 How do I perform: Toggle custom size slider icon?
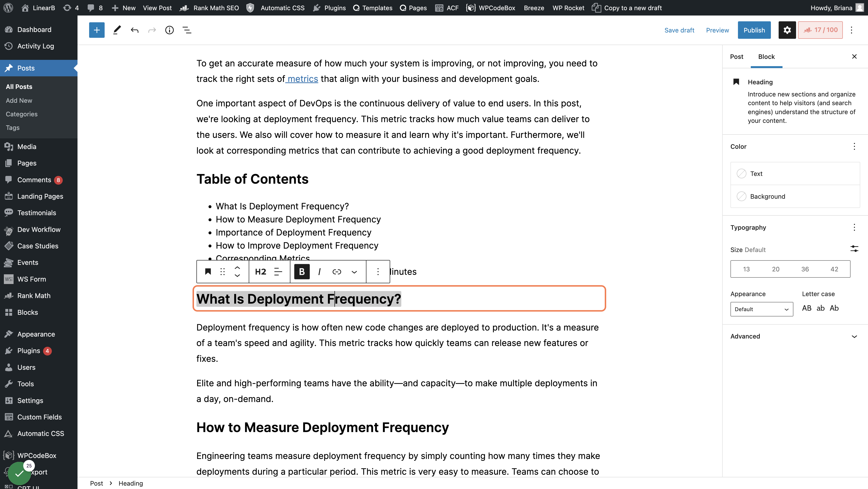[x=854, y=249]
